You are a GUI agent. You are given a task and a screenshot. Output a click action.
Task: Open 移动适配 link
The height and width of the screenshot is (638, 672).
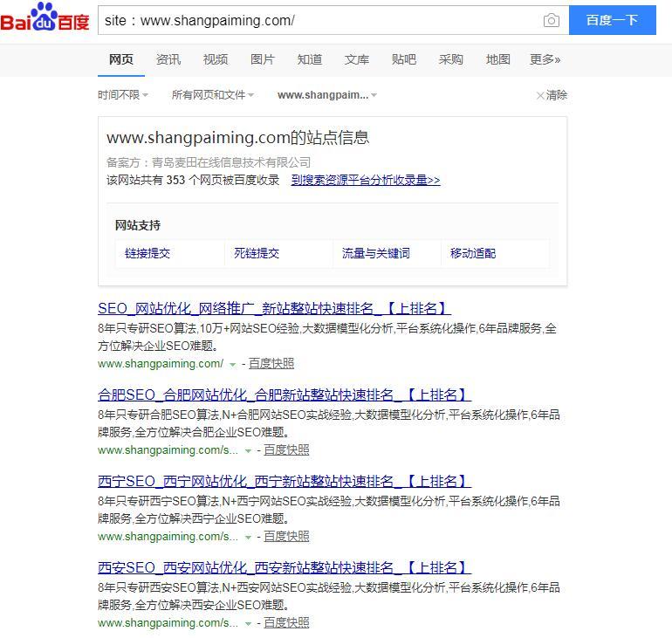(x=473, y=253)
